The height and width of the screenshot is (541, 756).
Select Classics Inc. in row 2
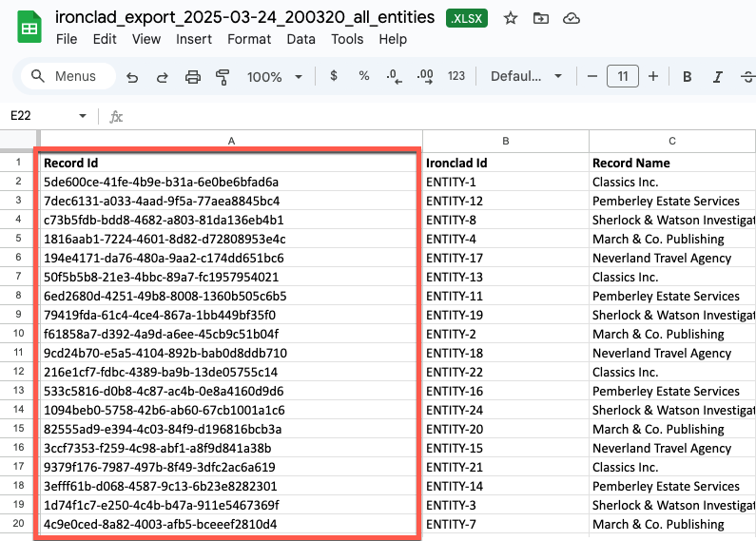[672, 182]
